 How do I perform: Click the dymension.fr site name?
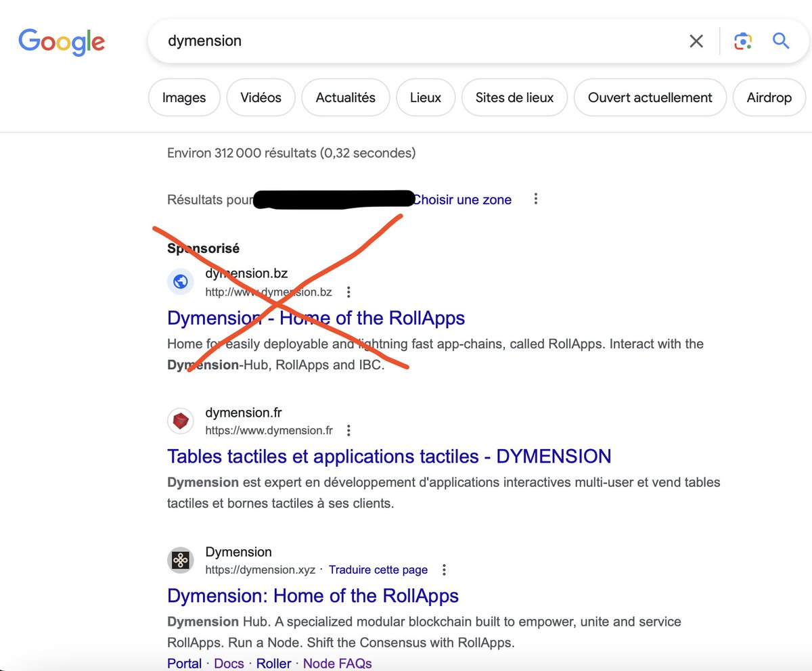[x=244, y=413]
